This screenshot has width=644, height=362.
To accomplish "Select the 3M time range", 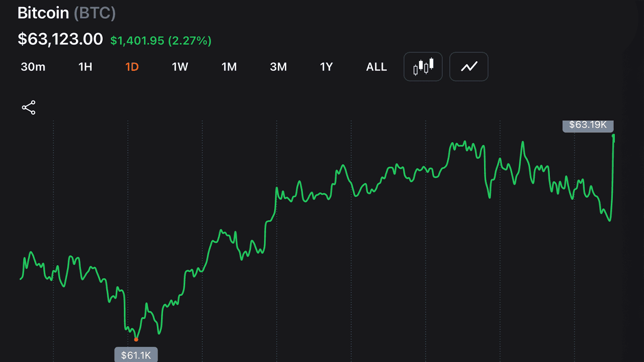I will click(278, 67).
